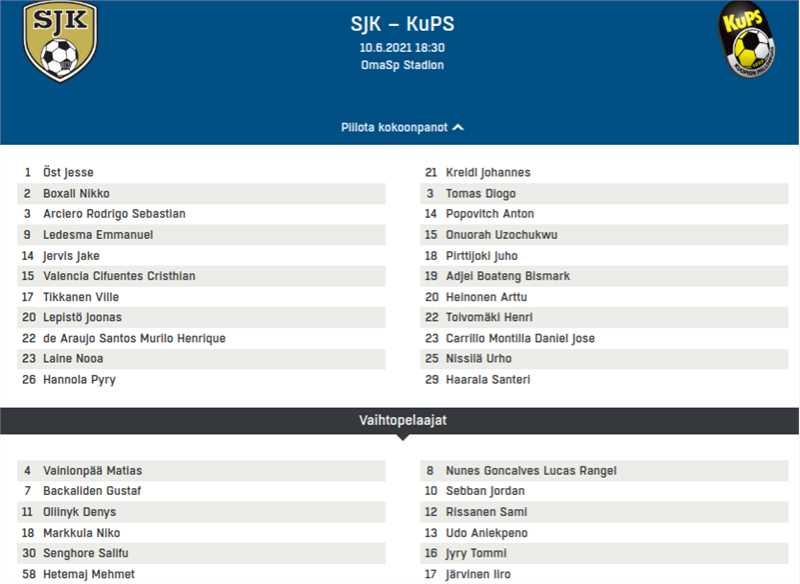Choose de Araujo Santos Murilo Henrique

tap(134, 338)
